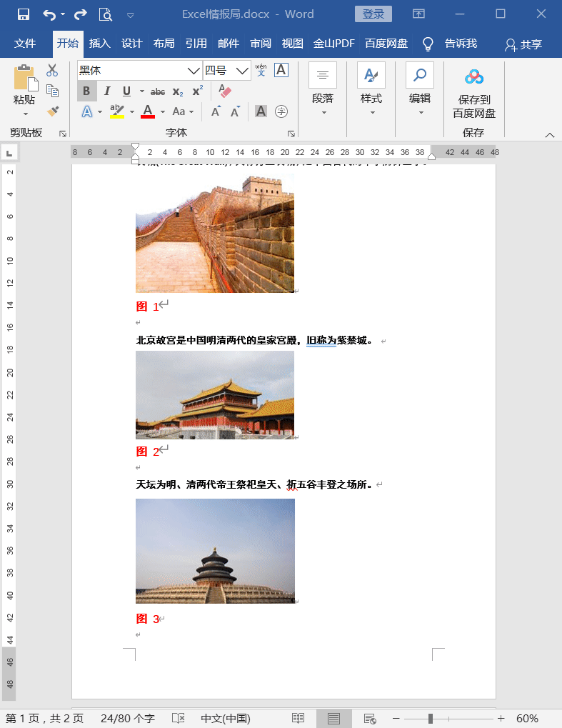Switch to the 审阅 (Review) tab
Image resolution: width=562 pixels, height=728 pixels.
coord(260,44)
